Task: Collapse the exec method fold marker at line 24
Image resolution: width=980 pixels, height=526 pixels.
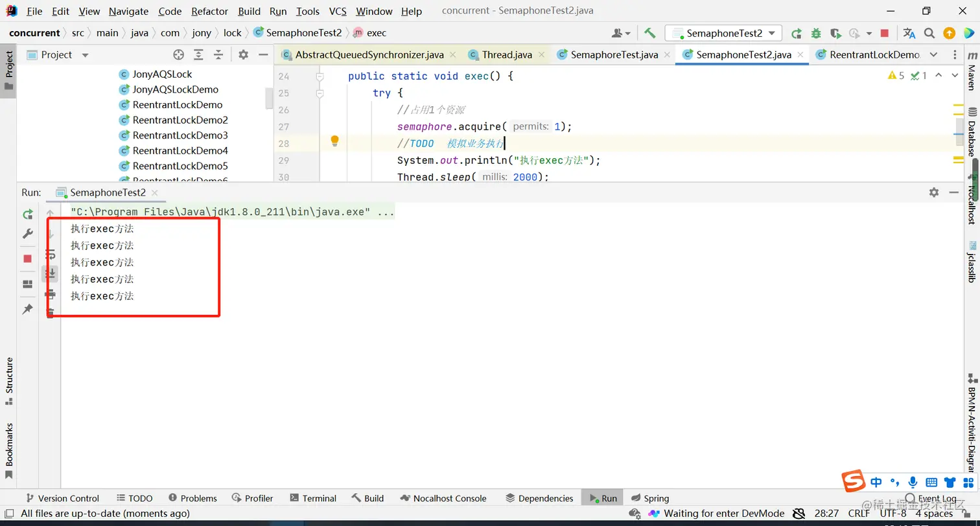Action: pos(319,76)
